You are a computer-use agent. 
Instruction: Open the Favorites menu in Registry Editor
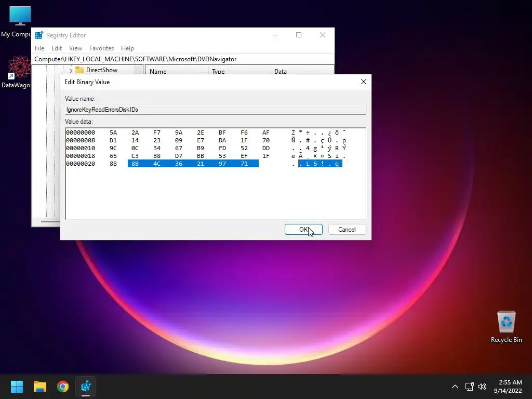(x=101, y=48)
